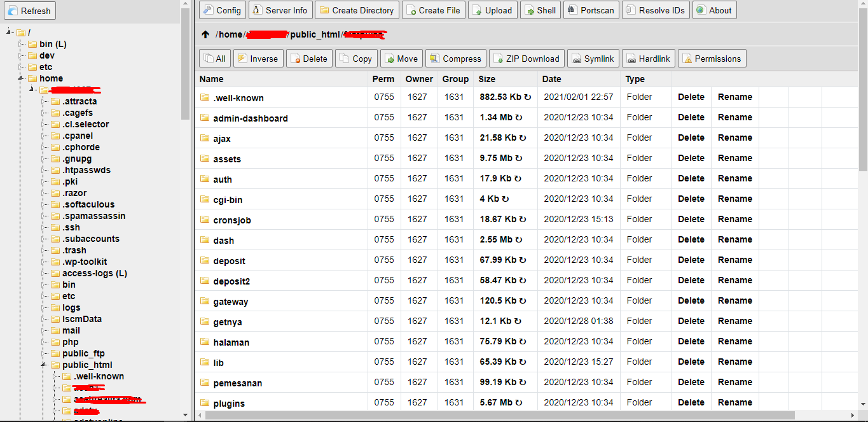The width and height of the screenshot is (868, 422).
Task: Collapse the home tree node
Action: click(x=20, y=78)
